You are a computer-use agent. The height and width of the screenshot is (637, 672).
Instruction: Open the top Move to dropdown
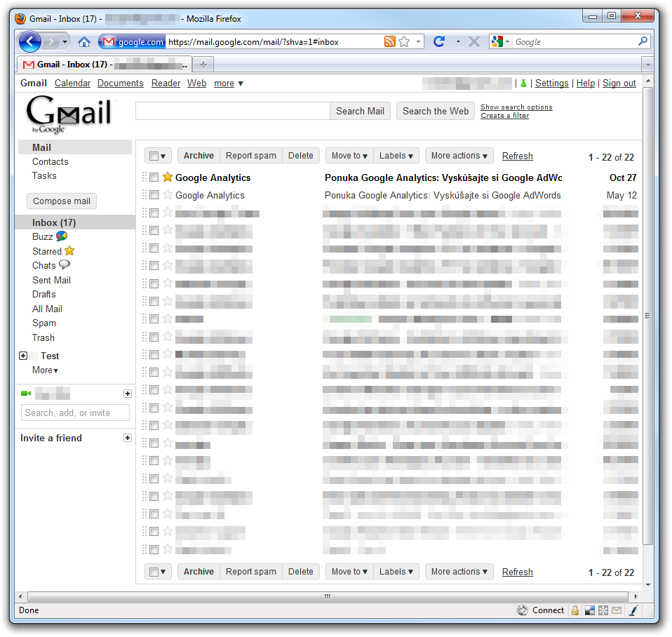349,156
